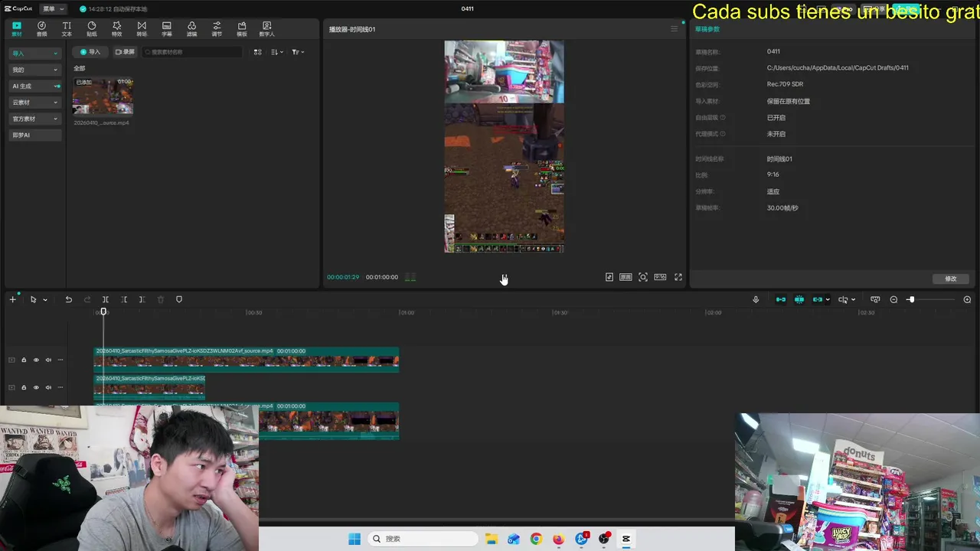Start voiceover recording with microphone icon
980x551 pixels.
[x=756, y=299]
